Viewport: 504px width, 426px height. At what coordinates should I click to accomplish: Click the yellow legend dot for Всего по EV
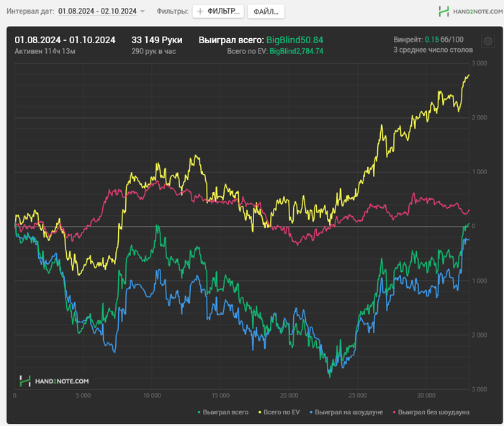coord(260,412)
